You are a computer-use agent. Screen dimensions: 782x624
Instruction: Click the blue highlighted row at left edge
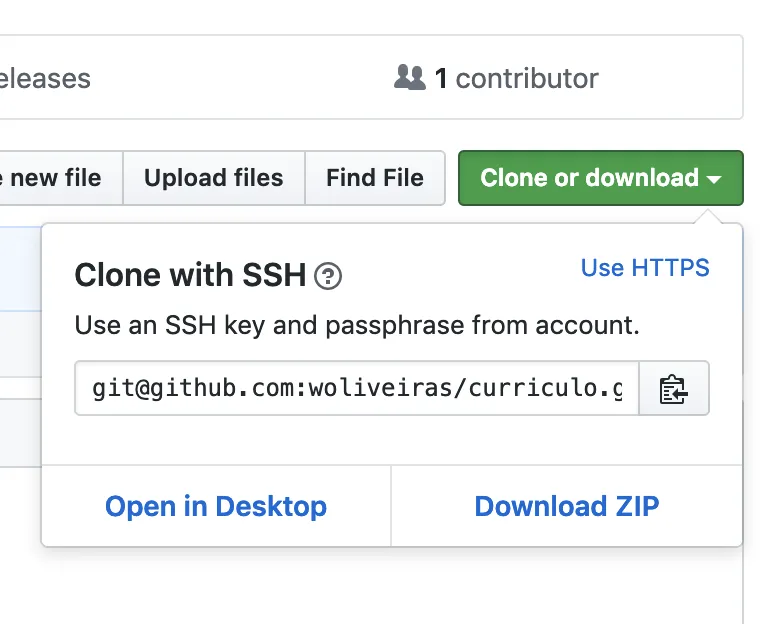tap(20, 267)
